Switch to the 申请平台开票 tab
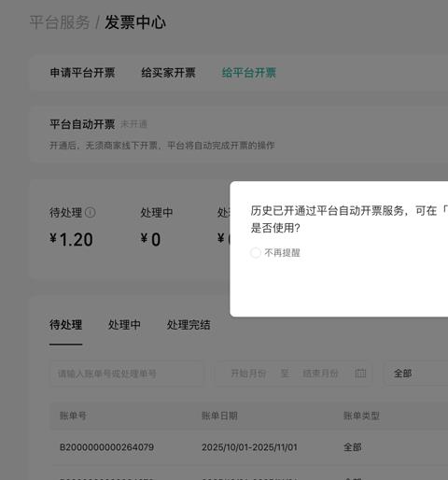 [x=82, y=73]
